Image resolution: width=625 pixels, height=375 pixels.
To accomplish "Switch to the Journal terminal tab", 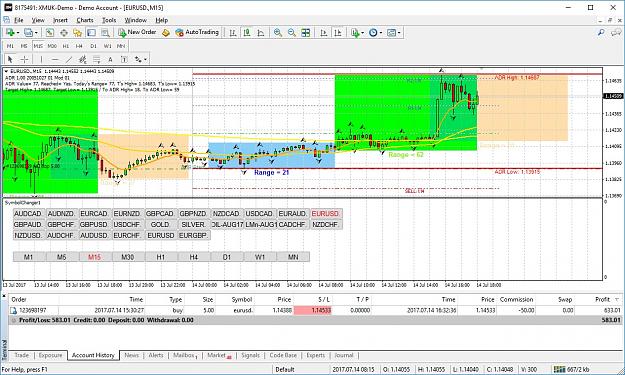I will pyautogui.click(x=344, y=355).
